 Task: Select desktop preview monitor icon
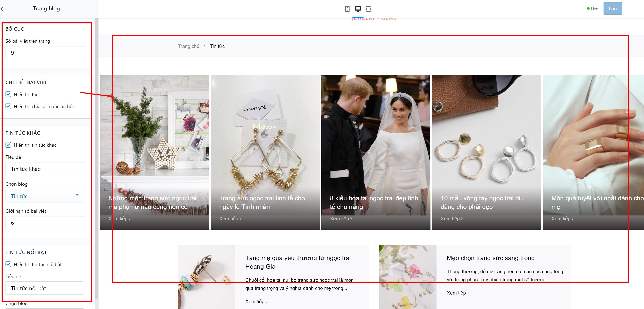(x=358, y=9)
